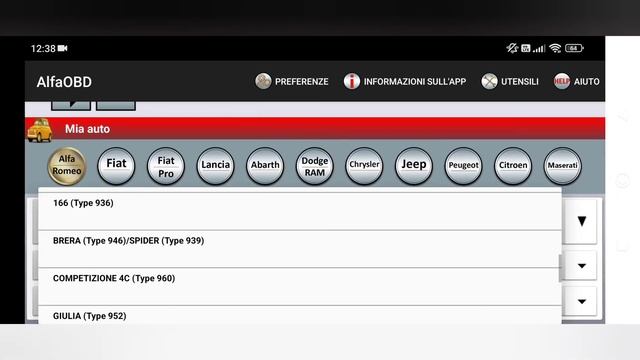Click the yellow car icon
Viewport: 640px width, 360px height.
tap(40, 130)
